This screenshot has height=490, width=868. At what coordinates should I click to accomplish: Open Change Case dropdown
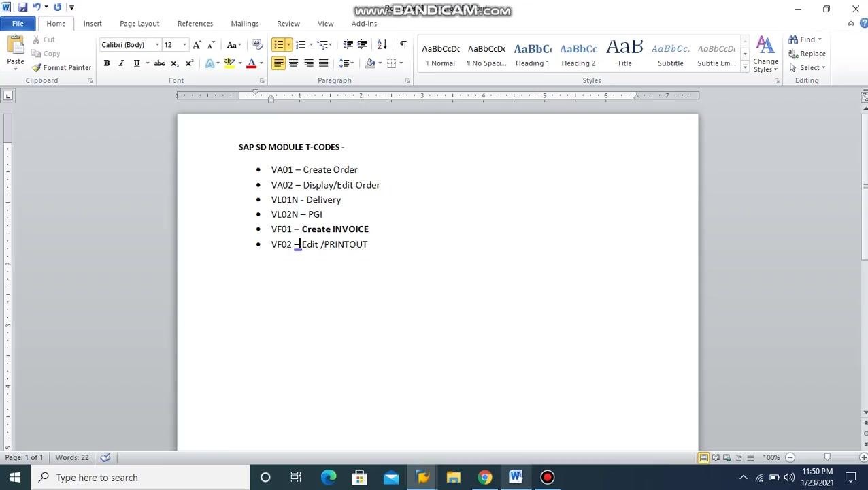click(233, 45)
